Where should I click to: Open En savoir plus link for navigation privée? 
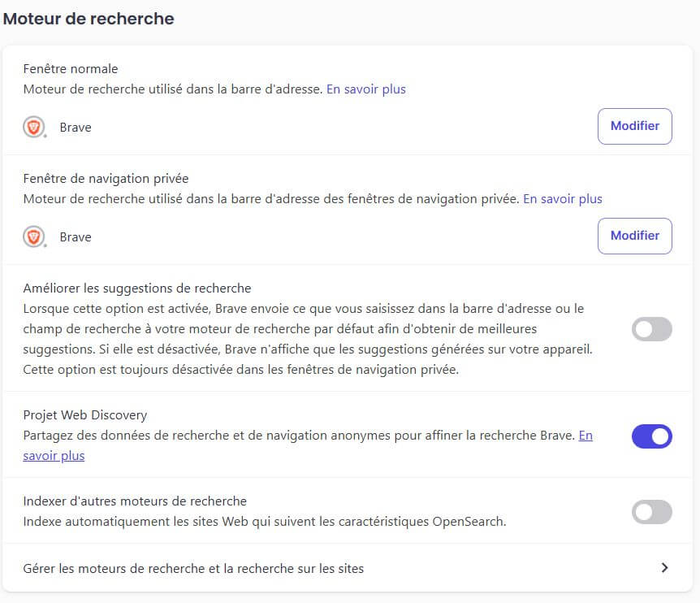point(563,199)
